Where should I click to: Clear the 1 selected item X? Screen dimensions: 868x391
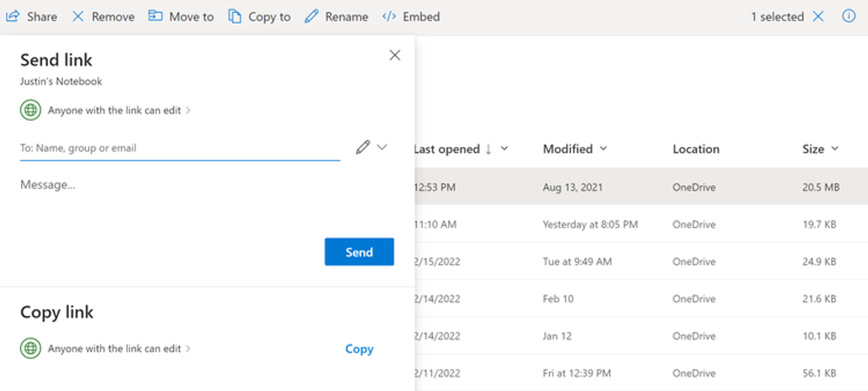[x=818, y=16]
